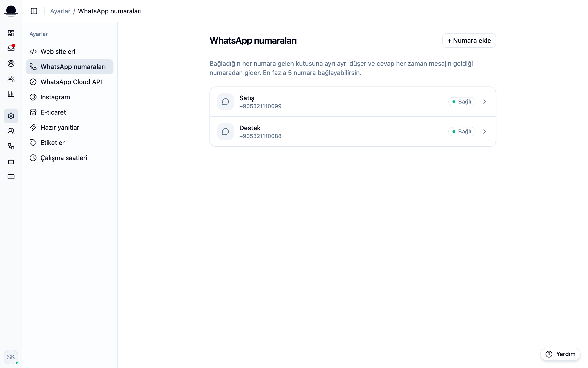The width and height of the screenshot is (588, 368).
Task: Click the app logo in the top-left corner
Action: pos(11,11)
